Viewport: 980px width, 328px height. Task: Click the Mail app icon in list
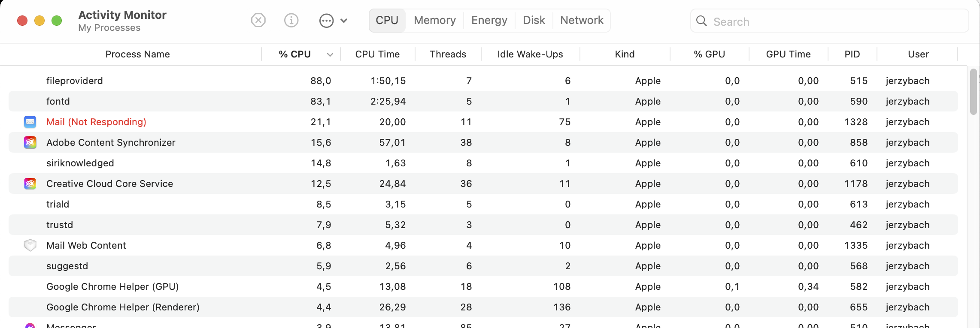pos(30,122)
